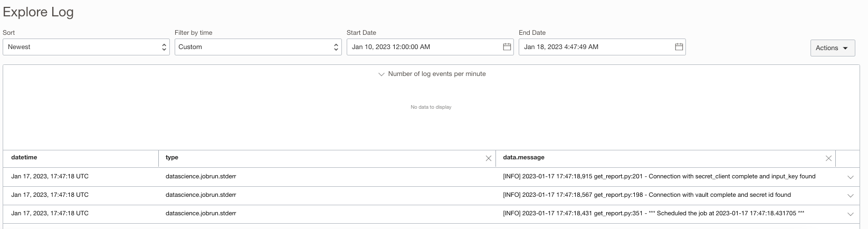Click the Start Date input field
868x229 pixels.
[x=422, y=47]
